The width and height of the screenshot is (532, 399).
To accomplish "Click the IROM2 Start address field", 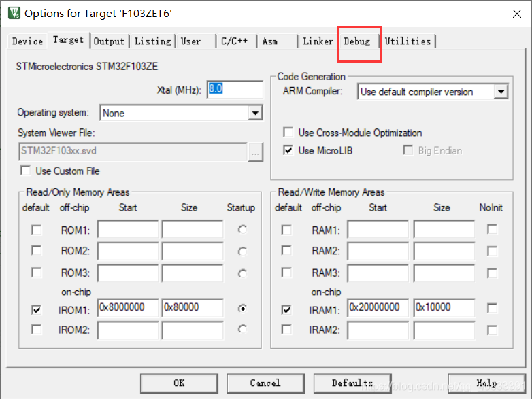I will [x=128, y=330].
